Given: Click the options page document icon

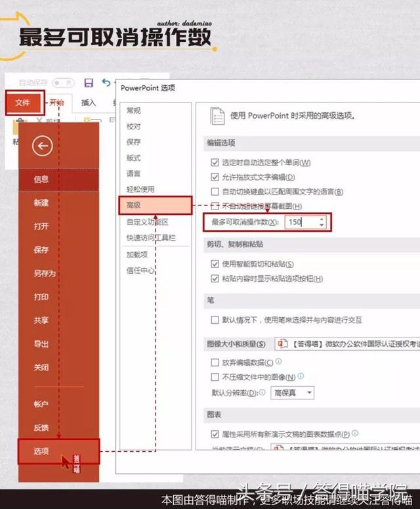Looking at the screenshot, I should point(217,116).
